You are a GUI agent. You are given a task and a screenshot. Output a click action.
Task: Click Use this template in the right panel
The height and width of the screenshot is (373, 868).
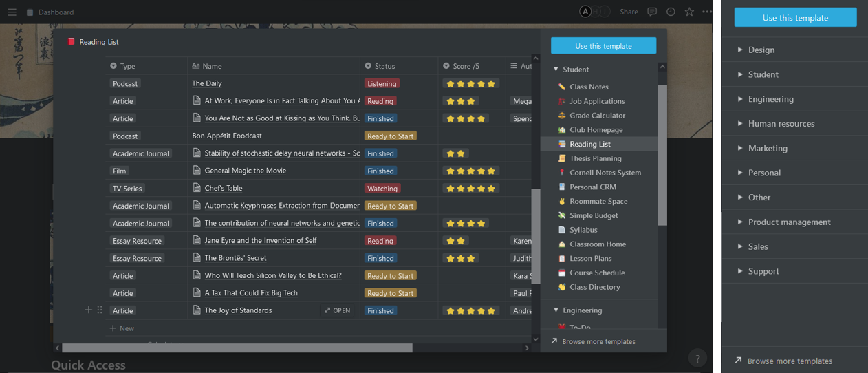[795, 18]
